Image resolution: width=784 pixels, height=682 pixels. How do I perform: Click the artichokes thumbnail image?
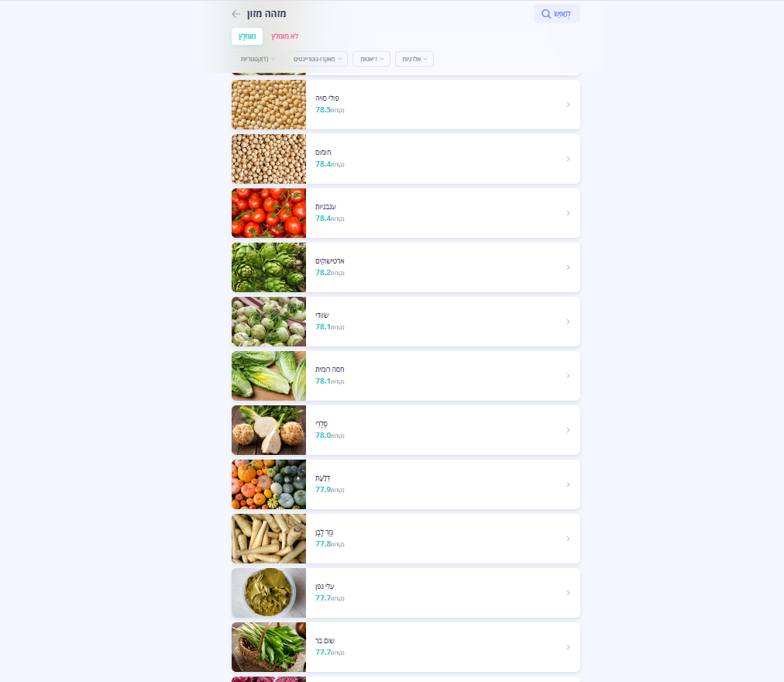(269, 267)
